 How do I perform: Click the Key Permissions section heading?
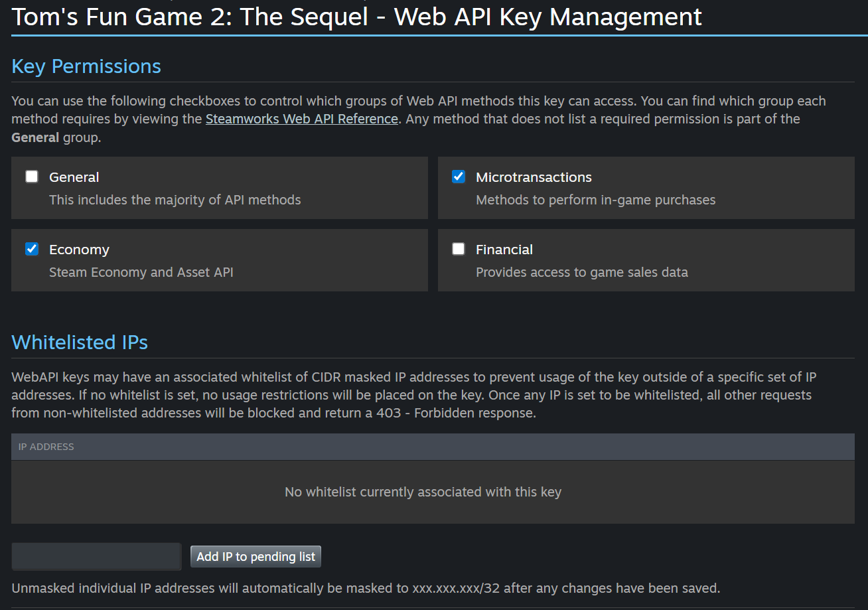click(x=86, y=66)
